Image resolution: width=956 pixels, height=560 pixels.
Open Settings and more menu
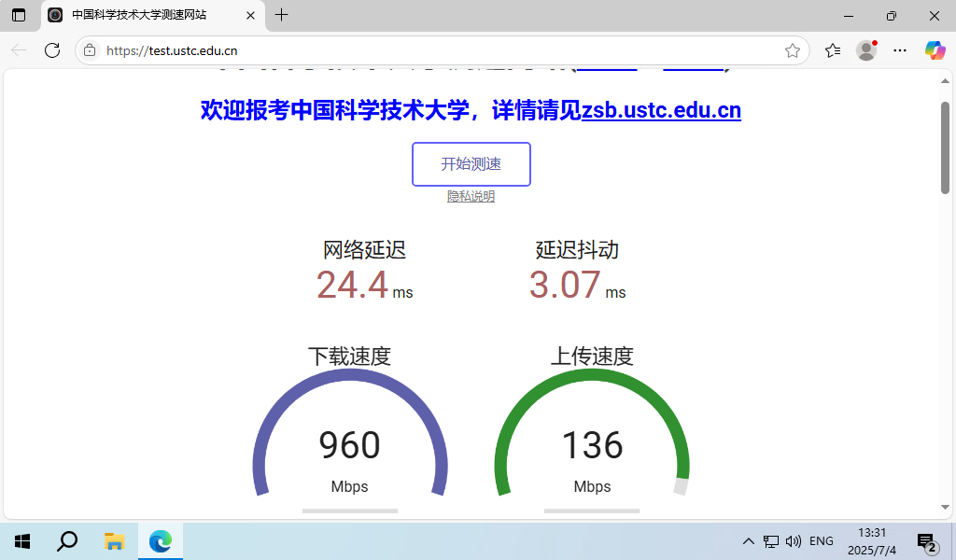900,50
